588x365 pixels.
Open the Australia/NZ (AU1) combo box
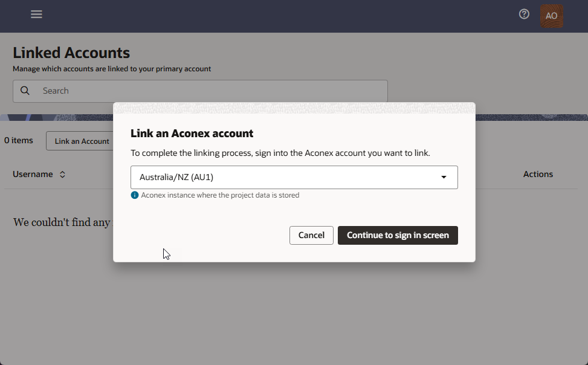(x=284, y=177)
